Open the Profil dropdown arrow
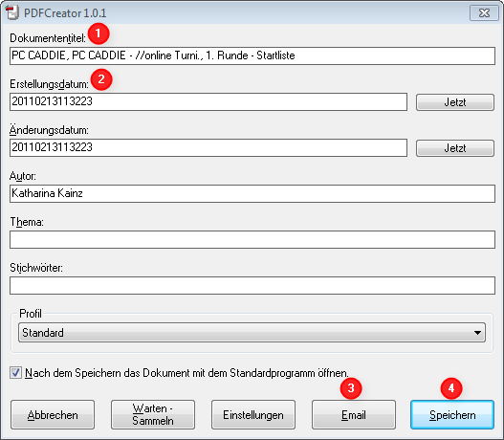 [x=477, y=333]
